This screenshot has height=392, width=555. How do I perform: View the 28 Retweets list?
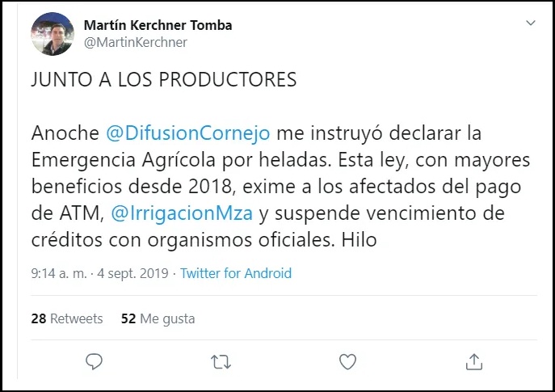(x=67, y=318)
